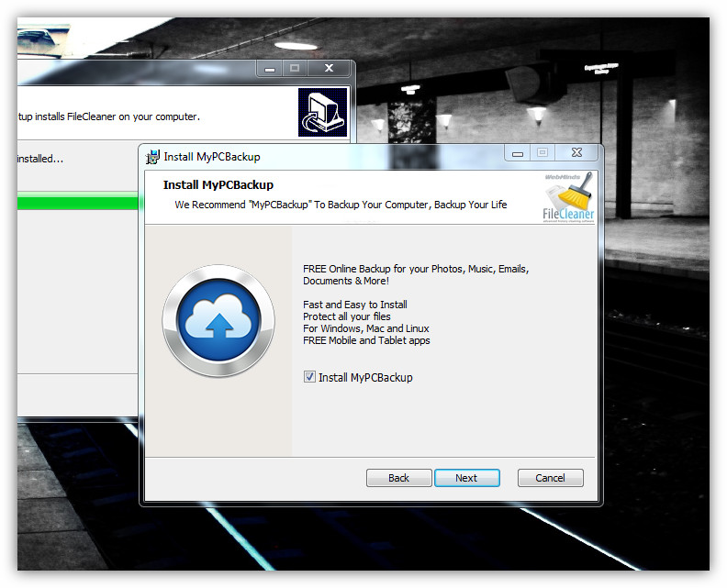Click the 'Install MyPCBackup' checkbox label

pos(365,378)
